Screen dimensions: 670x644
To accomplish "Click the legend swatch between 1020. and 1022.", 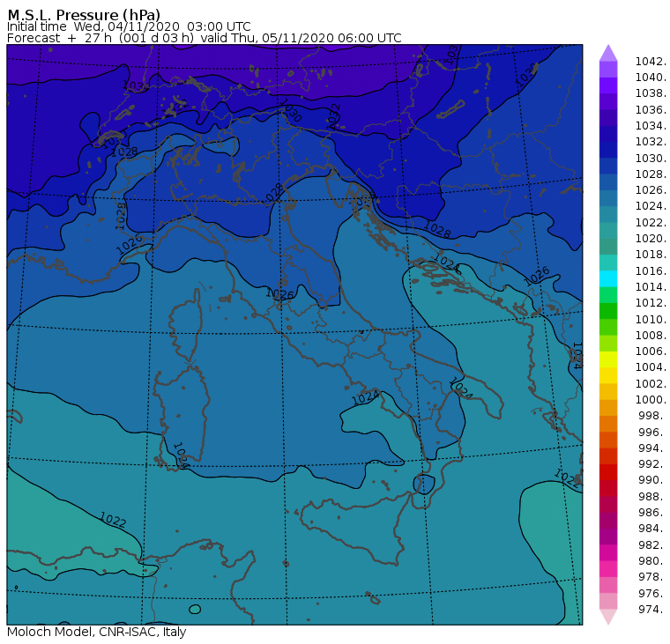I will [x=608, y=230].
